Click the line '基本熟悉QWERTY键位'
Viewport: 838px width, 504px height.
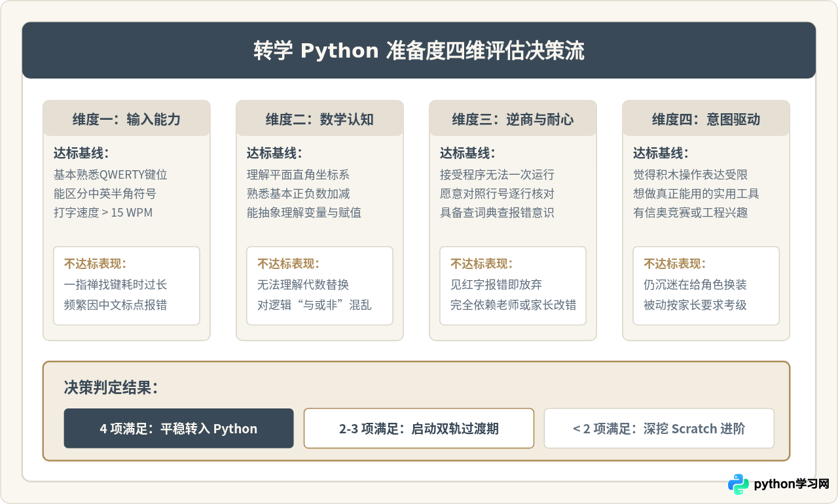(x=111, y=175)
